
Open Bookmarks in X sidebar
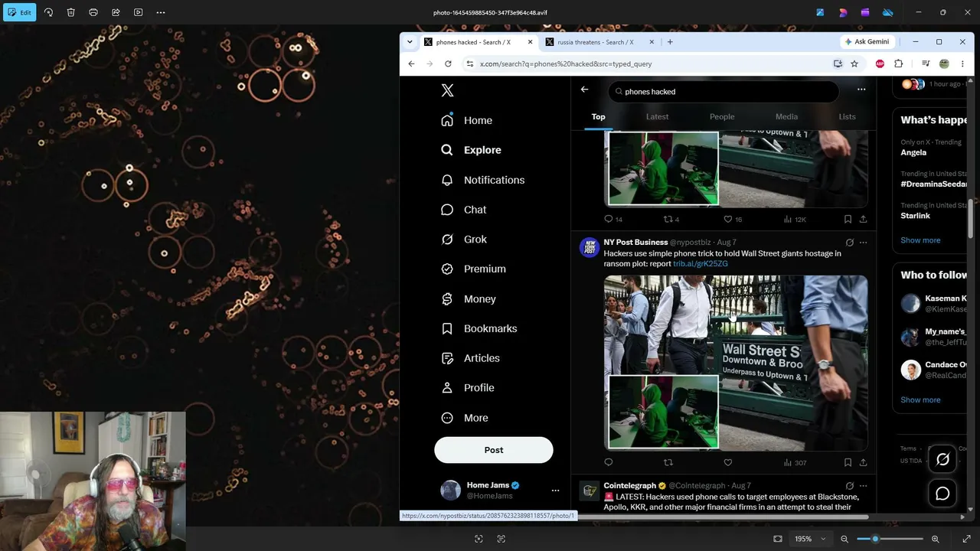(x=479, y=328)
